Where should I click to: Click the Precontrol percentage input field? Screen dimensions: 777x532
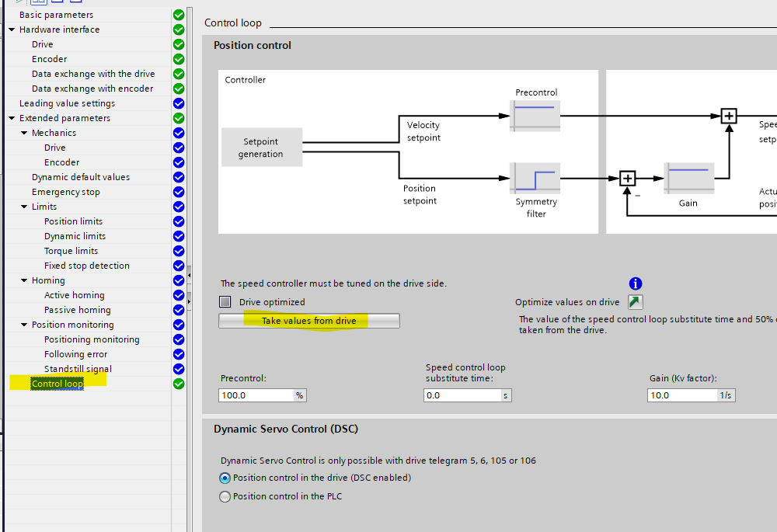pos(256,395)
